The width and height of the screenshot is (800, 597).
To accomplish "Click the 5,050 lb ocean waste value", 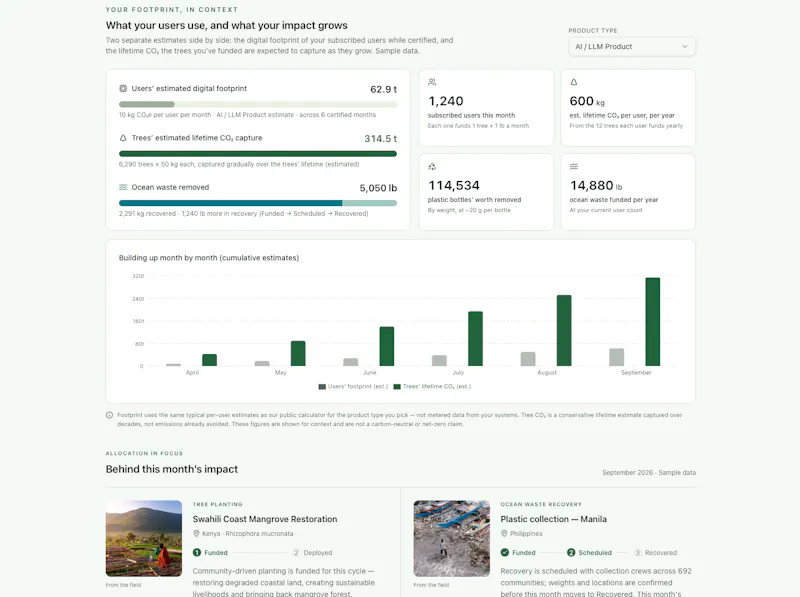I will (x=378, y=188).
